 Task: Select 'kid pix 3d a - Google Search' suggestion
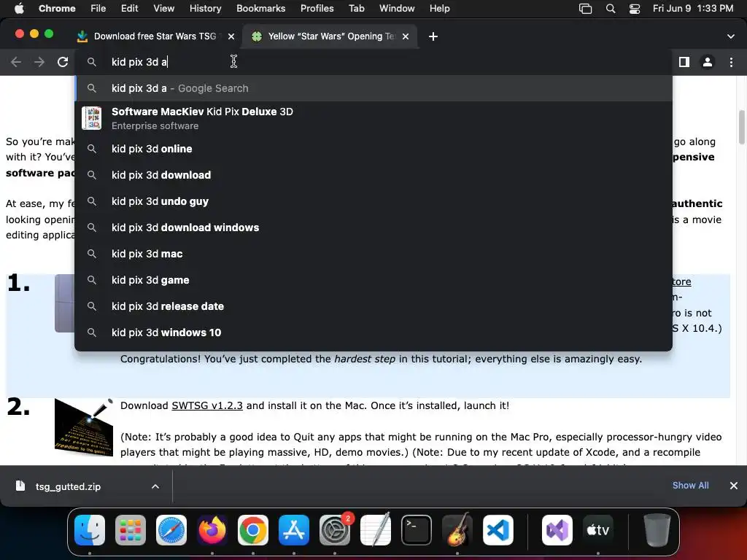click(x=373, y=88)
